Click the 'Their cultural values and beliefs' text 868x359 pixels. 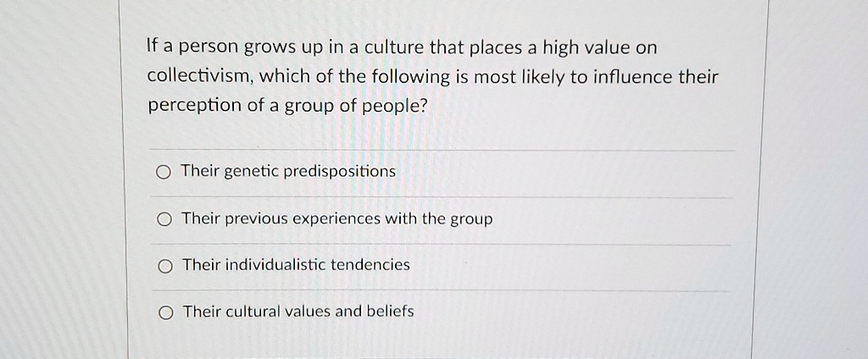[298, 312]
